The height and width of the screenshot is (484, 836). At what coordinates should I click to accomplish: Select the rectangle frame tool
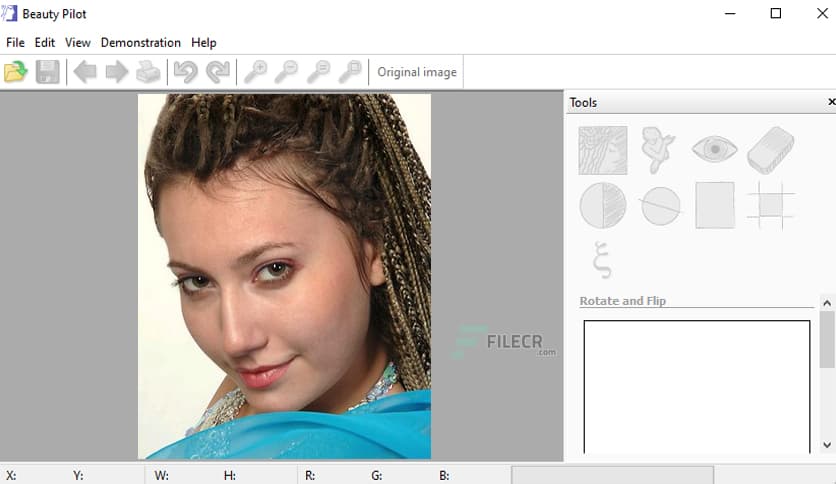coord(715,205)
